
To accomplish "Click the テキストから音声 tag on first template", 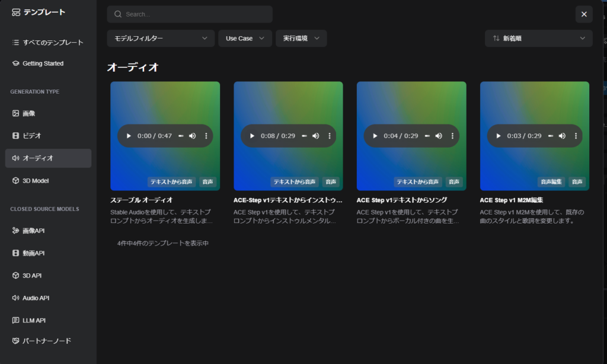I will coord(171,182).
